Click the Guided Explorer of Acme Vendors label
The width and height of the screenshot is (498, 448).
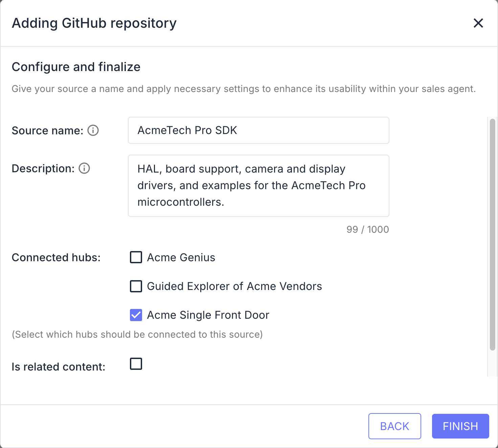[234, 286]
